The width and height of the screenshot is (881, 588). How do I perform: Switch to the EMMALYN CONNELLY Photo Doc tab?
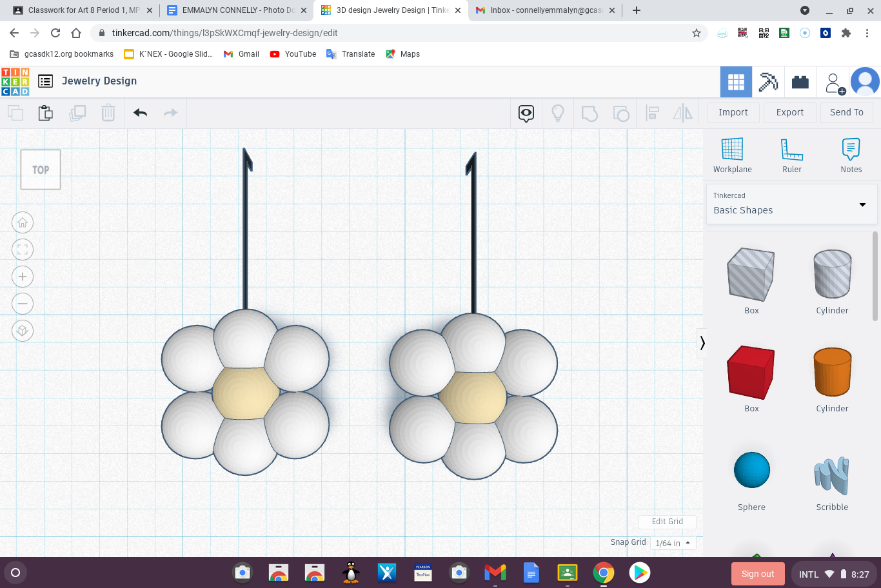237,10
